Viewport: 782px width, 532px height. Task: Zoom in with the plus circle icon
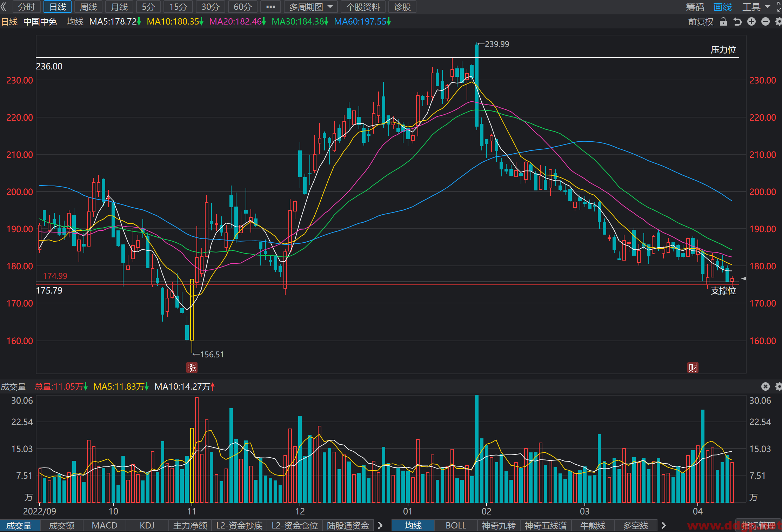751,22
